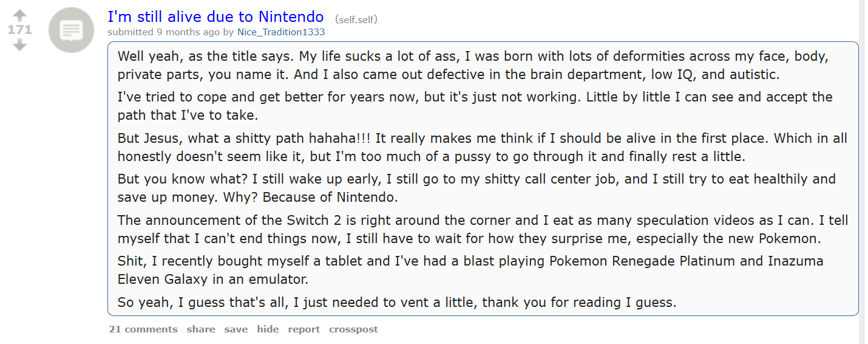Open Nice_Tradition1333's user profile
The height and width of the screenshot is (344, 868).
pyautogui.click(x=281, y=32)
